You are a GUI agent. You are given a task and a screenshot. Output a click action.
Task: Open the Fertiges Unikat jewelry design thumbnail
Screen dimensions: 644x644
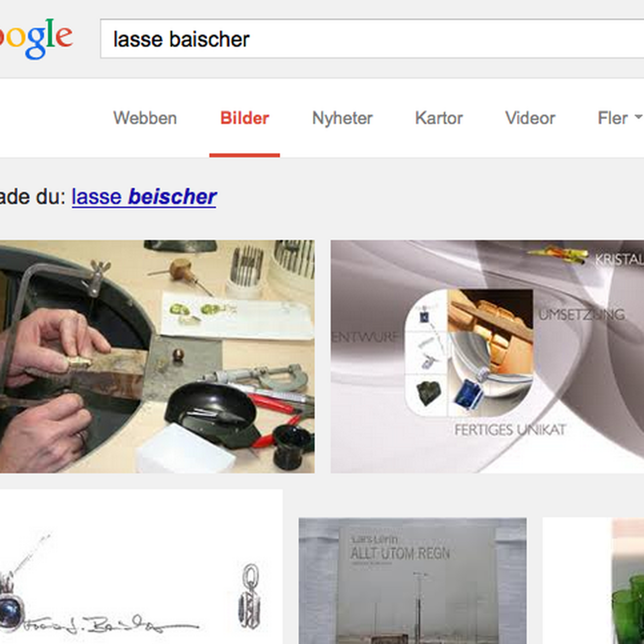click(487, 356)
